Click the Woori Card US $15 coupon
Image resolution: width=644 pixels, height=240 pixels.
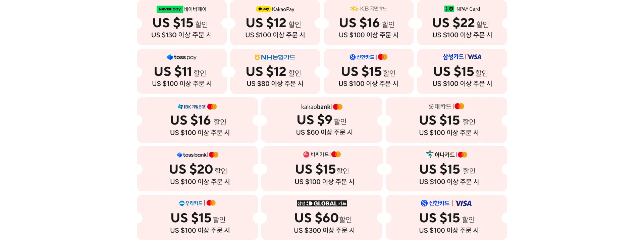[x=198, y=218]
